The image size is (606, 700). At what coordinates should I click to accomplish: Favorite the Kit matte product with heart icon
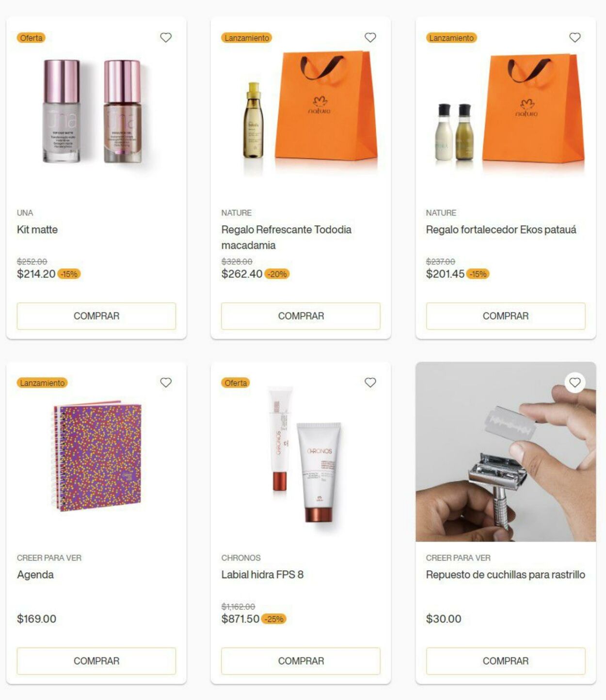tap(166, 37)
